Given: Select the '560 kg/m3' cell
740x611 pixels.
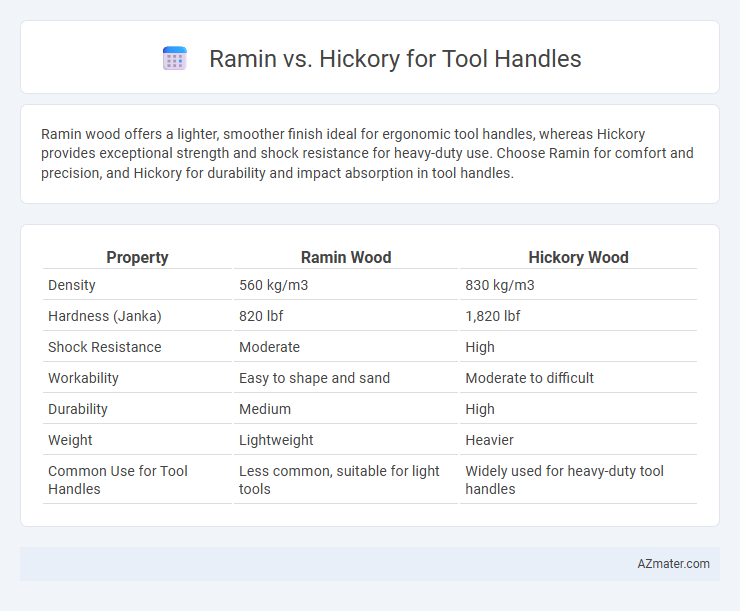Looking at the screenshot, I should click(273, 285).
